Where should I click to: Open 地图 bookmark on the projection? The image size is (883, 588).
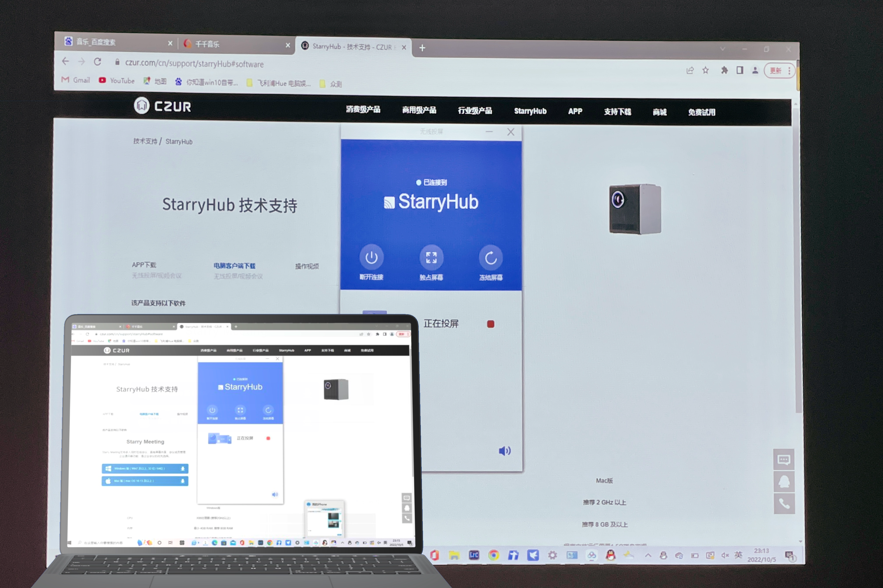pyautogui.click(x=155, y=81)
